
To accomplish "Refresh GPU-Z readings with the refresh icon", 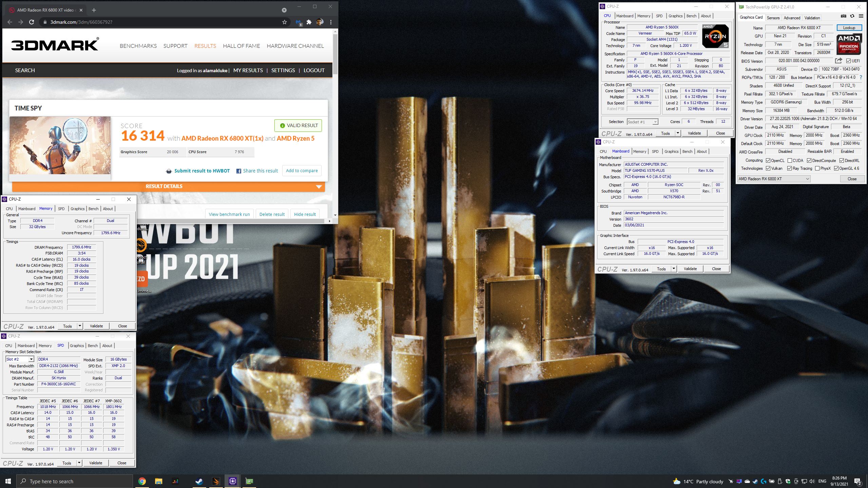I will pos(852,16).
